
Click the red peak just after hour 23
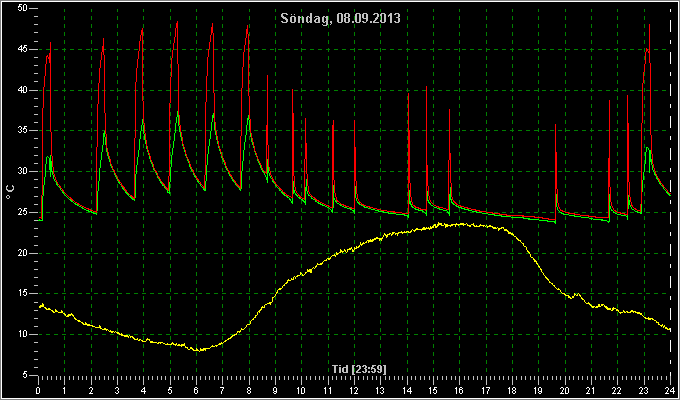pyautogui.click(x=650, y=25)
